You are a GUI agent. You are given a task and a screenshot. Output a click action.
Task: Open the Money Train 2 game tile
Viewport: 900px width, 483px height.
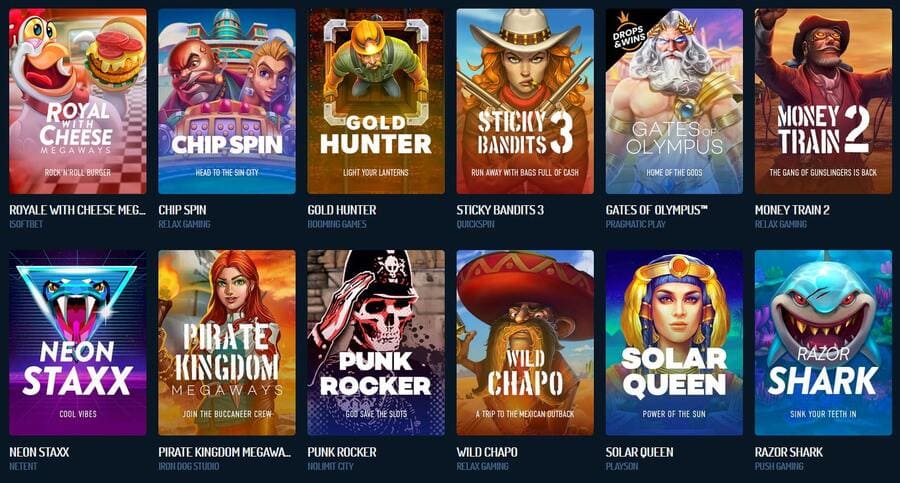click(x=823, y=101)
